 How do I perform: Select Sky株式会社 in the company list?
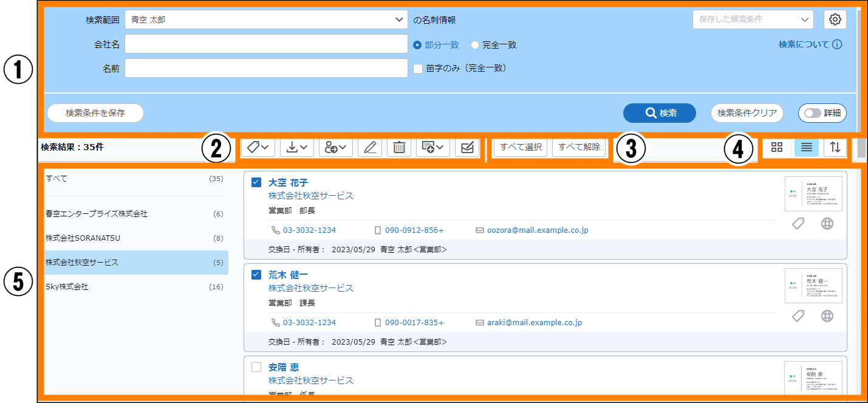point(67,286)
